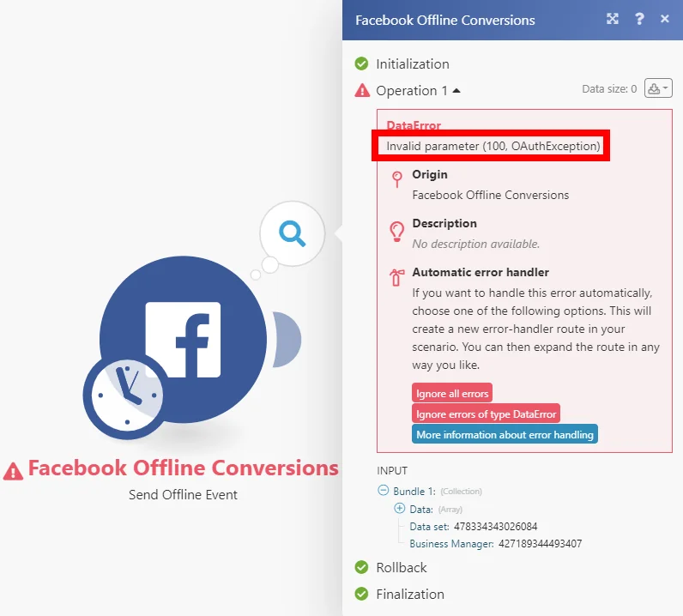Click the magnifying glass inspection bubble
This screenshot has height=616, width=683.
[x=293, y=233]
